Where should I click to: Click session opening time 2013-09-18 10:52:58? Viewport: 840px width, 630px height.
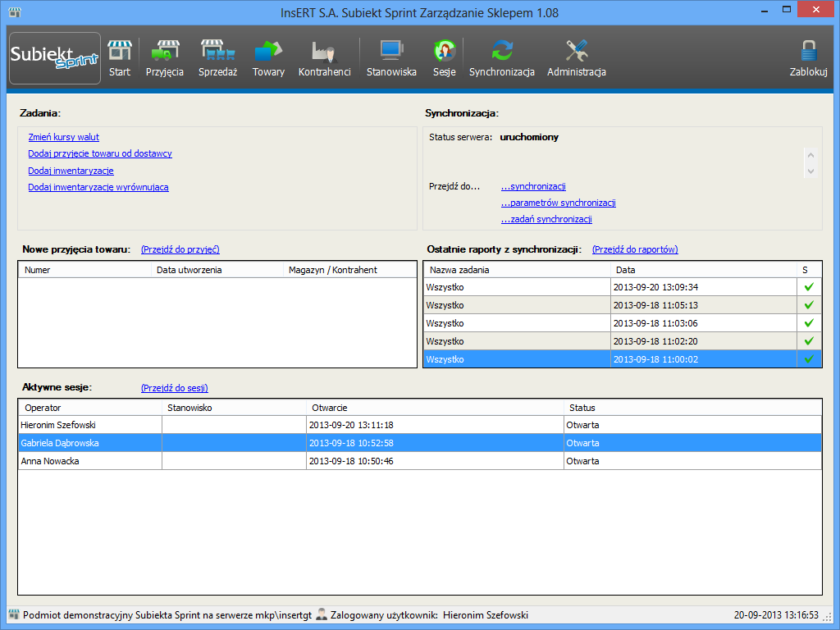[351, 443]
